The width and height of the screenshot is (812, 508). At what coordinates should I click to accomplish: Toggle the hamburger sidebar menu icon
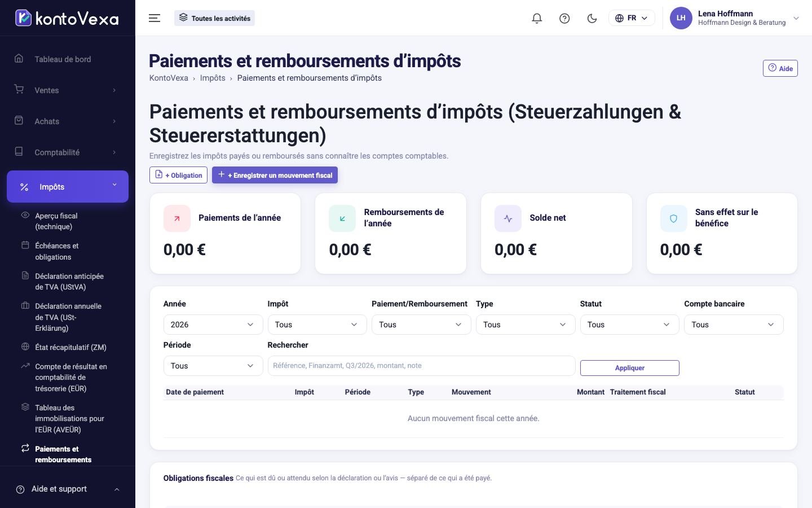pos(155,18)
